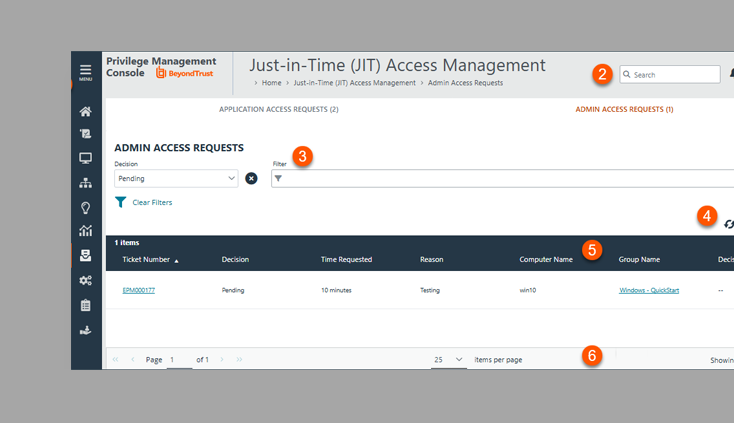
Task: Click the Testing reason cell
Action: point(430,290)
